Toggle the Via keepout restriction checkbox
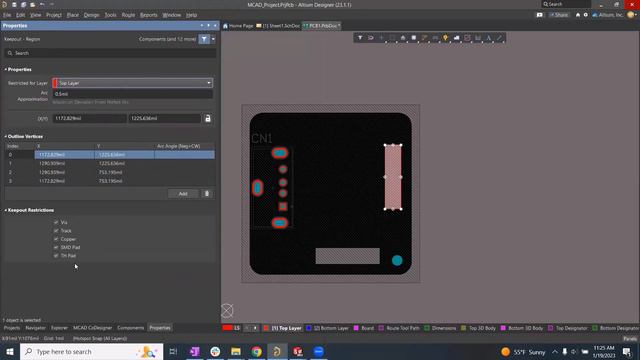Viewport: 640px width, 360px height. click(x=56, y=222)
